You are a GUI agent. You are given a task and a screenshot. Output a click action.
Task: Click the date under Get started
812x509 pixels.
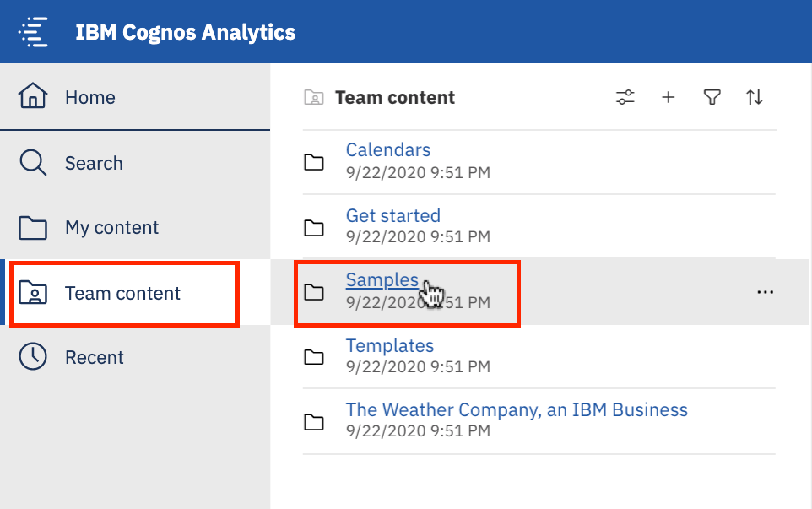(418, 236)
